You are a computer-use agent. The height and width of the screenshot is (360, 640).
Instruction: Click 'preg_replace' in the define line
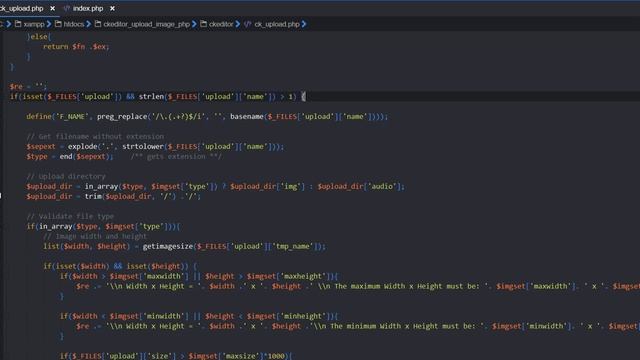click(122, 116)
